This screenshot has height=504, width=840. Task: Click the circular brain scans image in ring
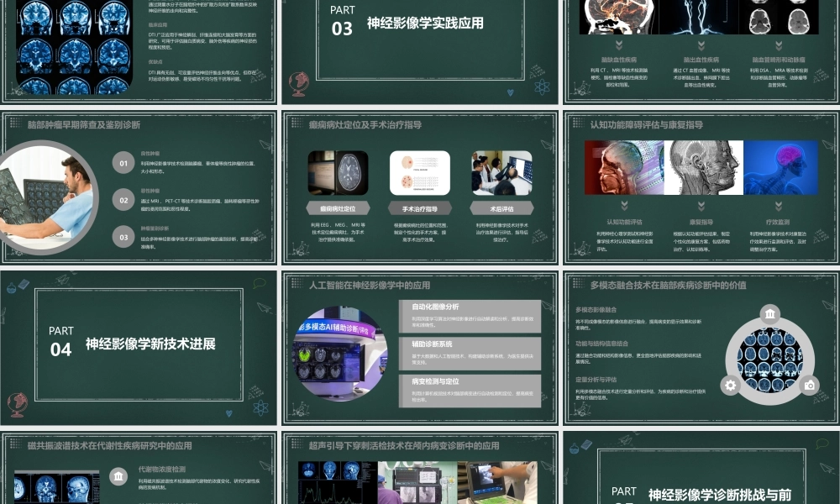769,360
